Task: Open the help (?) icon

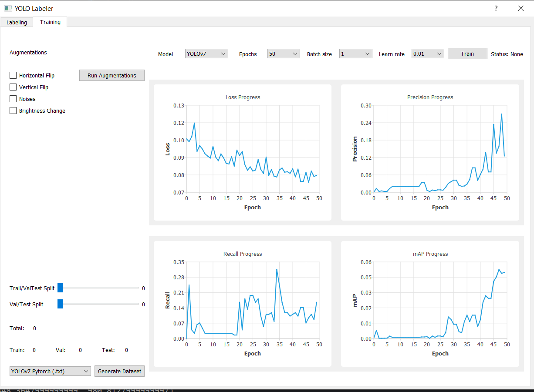Action: point(496,8)
